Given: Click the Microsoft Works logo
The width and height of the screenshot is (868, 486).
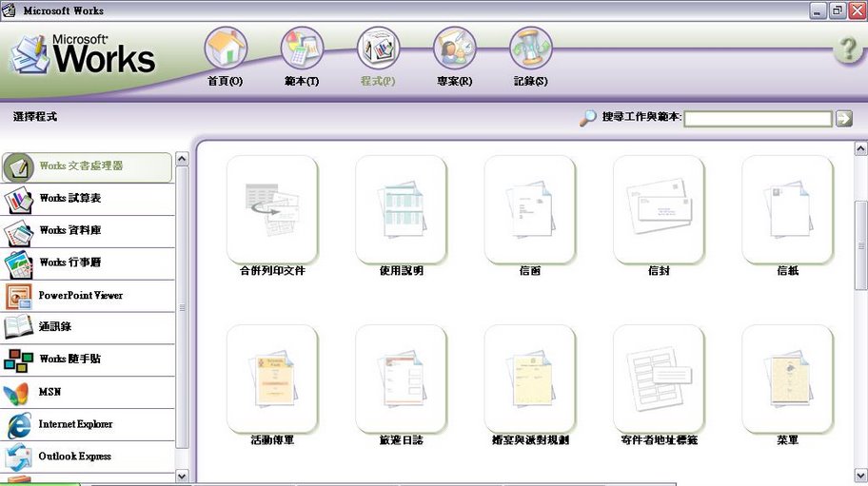Looking at the screenshot, I should [x=83, y=54].
